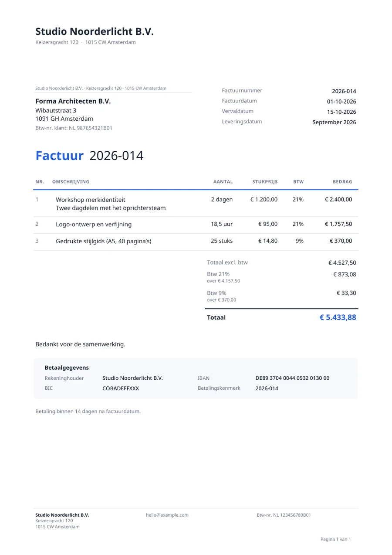Click the BEDRAG column header
The height and width of the screenshot is (555, 392).
pos(342,182)
